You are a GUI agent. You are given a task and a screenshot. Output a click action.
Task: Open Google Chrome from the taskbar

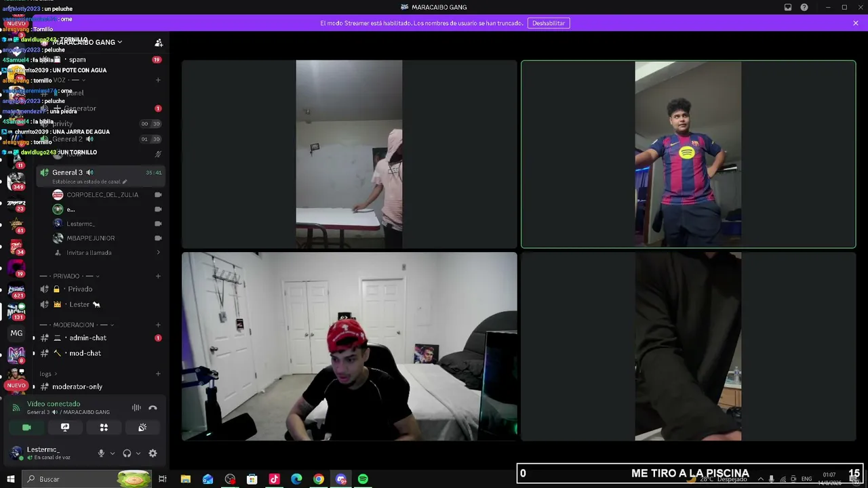319,479
